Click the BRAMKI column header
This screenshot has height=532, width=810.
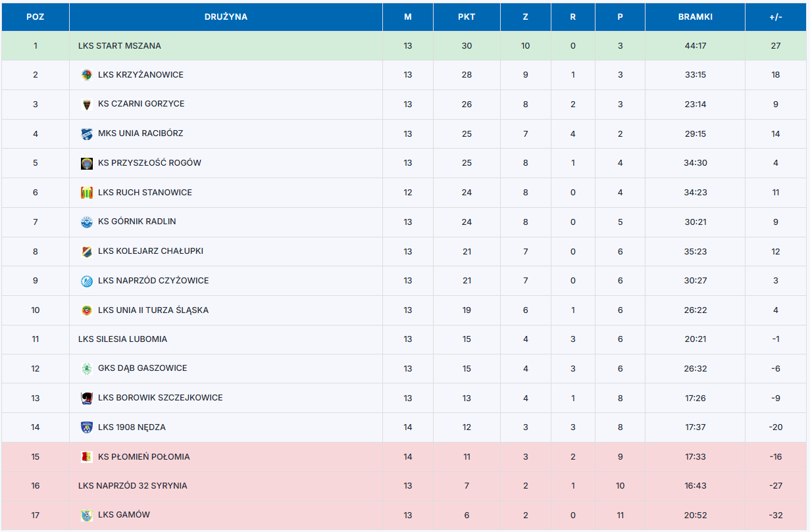point(695,17)
